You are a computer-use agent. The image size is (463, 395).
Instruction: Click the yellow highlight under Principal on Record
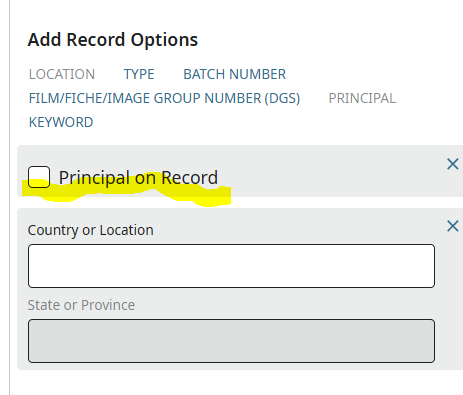click(x=127, y=193)
